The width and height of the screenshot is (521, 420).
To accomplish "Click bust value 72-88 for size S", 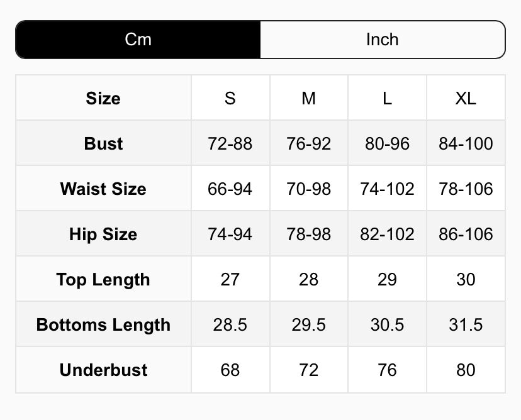I will tap(230, 143).
